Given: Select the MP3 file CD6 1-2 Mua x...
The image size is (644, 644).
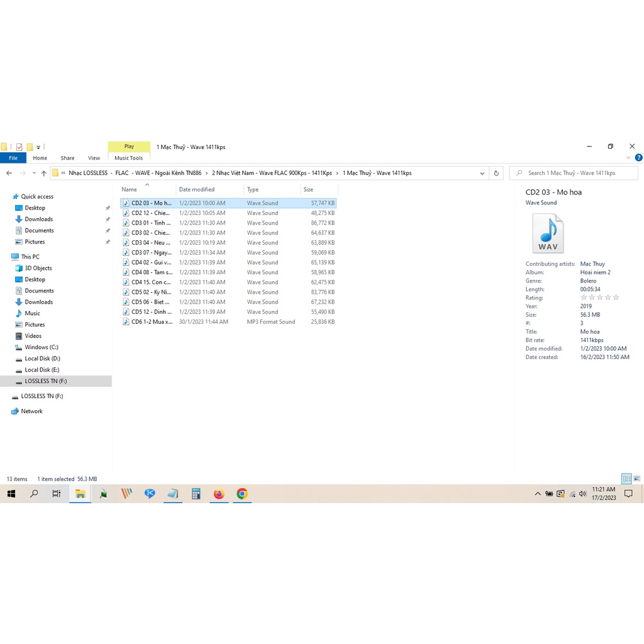Looking at the screenshot, I should click(228, 322).
